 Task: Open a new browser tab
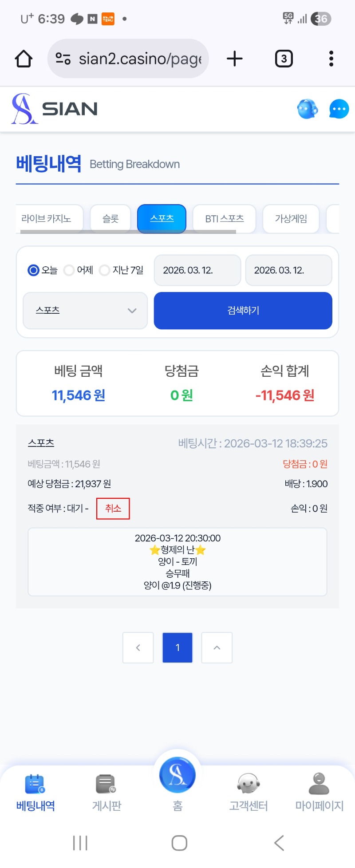[235, 59]
